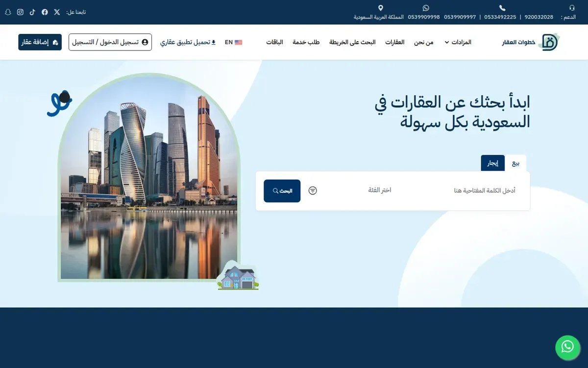588x368 pixels.
Task: Click تسجيل الدخول / التسجيل button
Action: click(x=110, y=42)
